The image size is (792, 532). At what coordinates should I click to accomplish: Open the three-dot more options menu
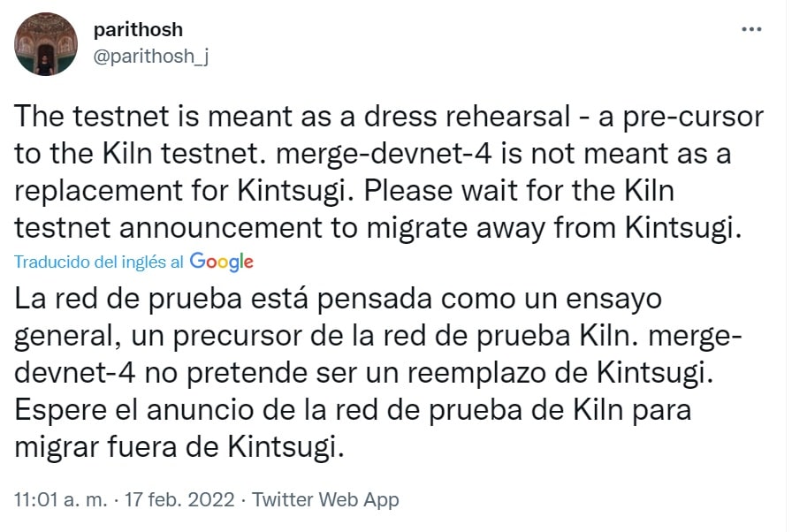tap(750, 29)
